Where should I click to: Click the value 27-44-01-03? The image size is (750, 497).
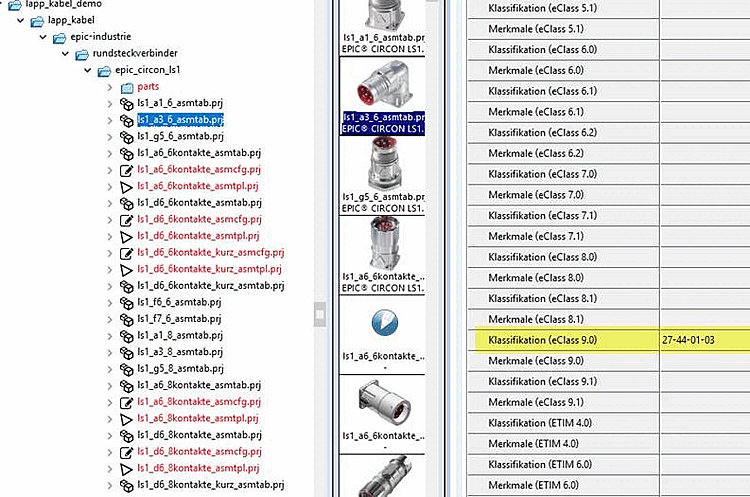(688, 340)
